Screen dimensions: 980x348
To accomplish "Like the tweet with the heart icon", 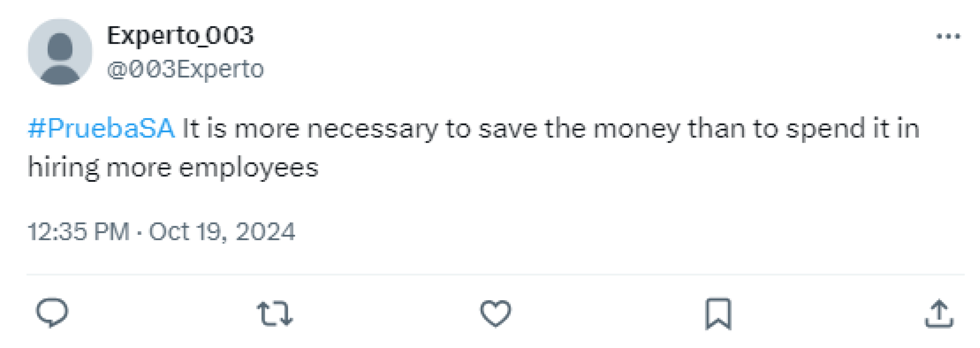I will [495, 313].
